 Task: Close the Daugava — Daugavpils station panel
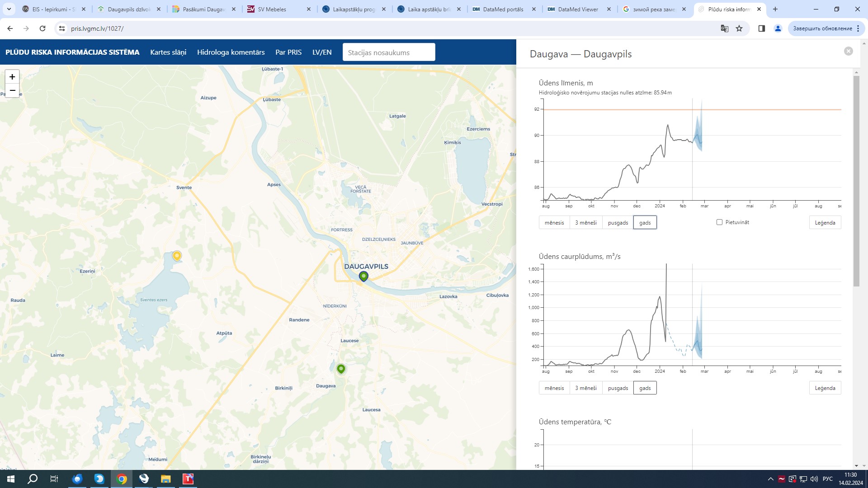pos(848,51)
